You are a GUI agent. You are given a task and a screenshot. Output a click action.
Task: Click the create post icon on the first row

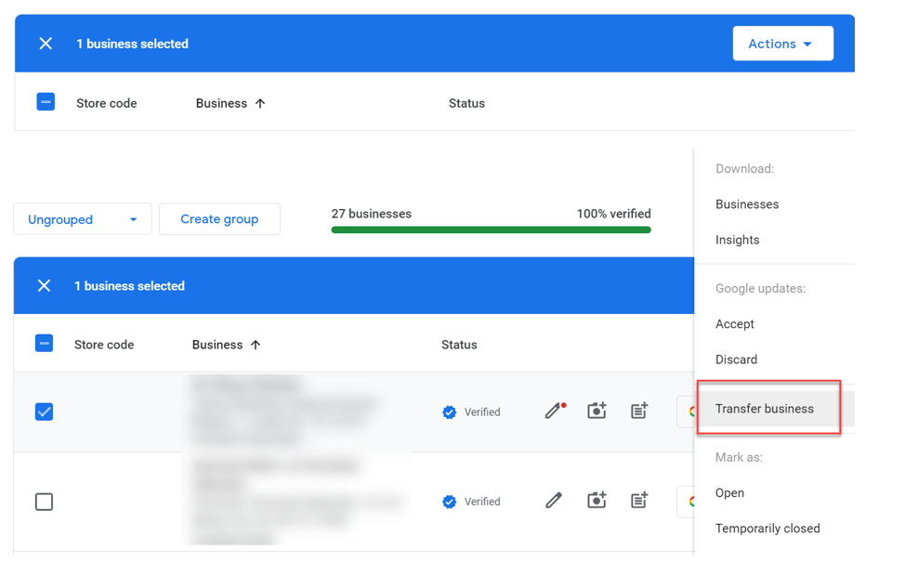[639, 412]
